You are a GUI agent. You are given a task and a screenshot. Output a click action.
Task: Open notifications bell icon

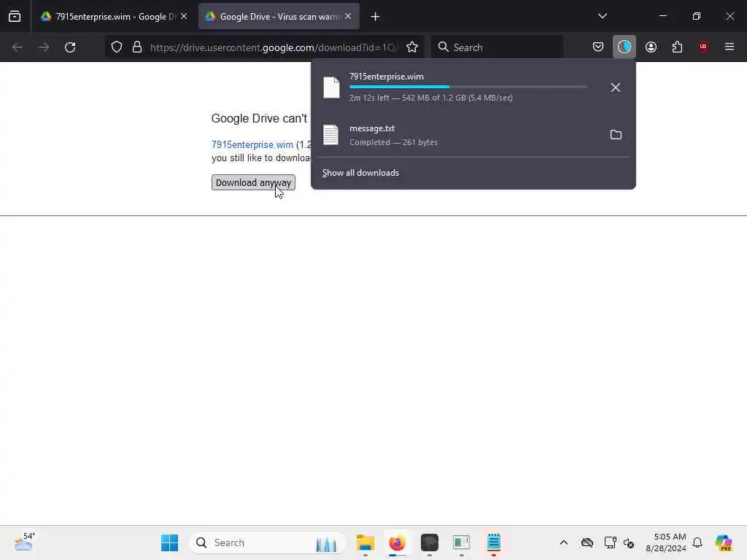coord(697,542)
